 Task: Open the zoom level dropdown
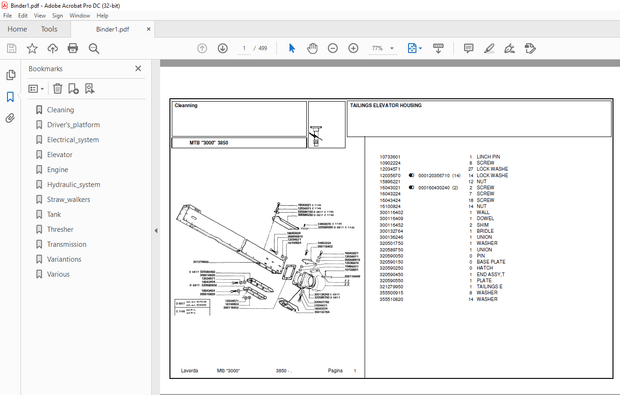(x=392, y=48)
